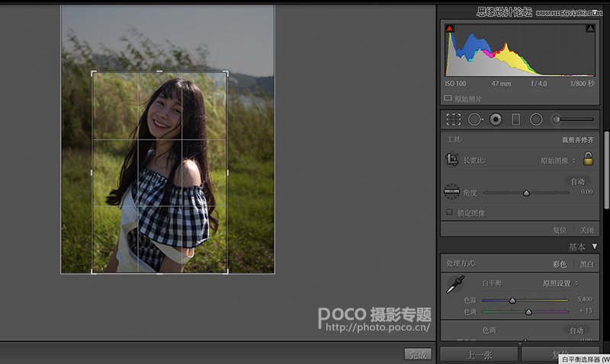Click the f / 4.0 aperture text
This screenshot has width=610, height=364.
click(x=539, y=84)
